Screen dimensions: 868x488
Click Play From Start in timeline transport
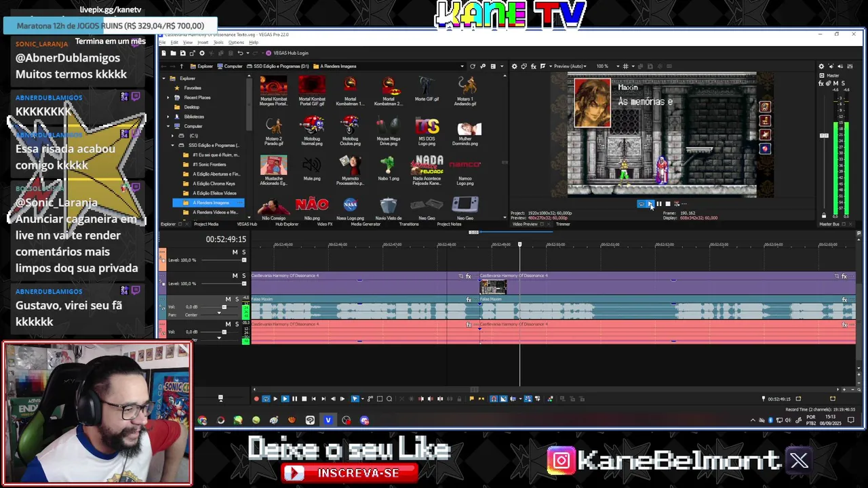[x=275, y=399]
